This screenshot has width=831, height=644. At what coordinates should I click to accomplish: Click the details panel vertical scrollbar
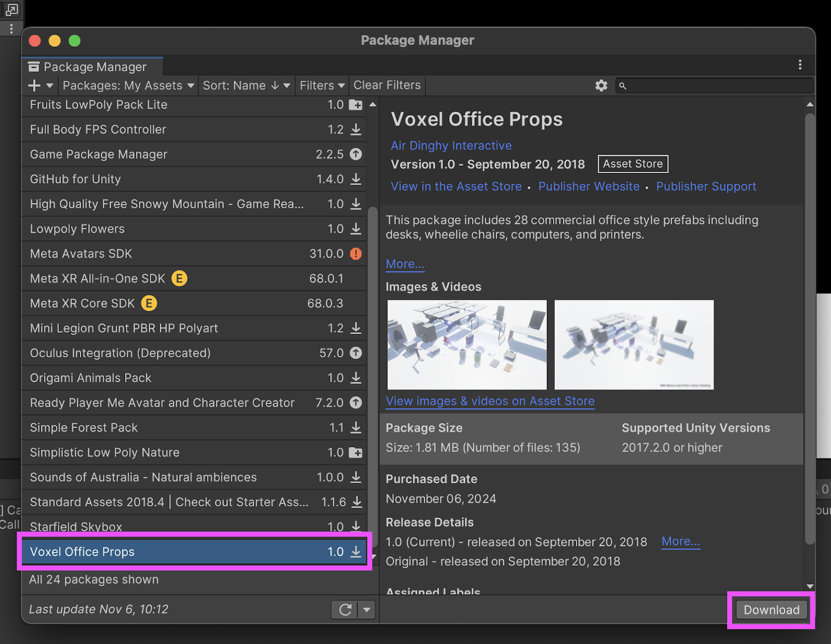coord(810,329)
